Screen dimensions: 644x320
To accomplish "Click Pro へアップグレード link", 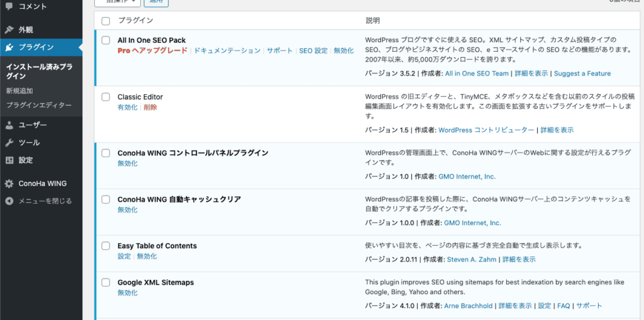I will pyautogui.click(x=152, y=50).
